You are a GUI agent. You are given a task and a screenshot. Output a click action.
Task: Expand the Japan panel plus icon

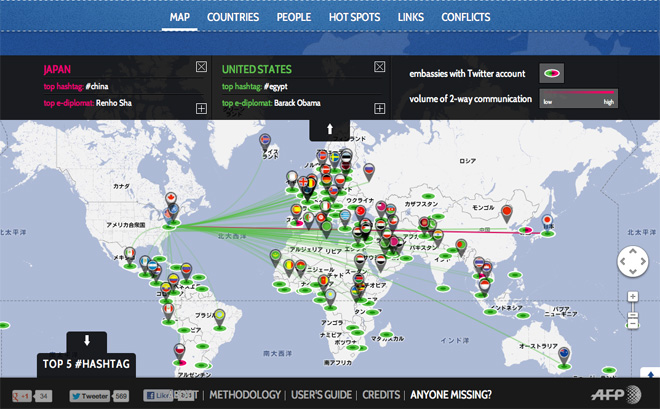click(x=201, y=107)
